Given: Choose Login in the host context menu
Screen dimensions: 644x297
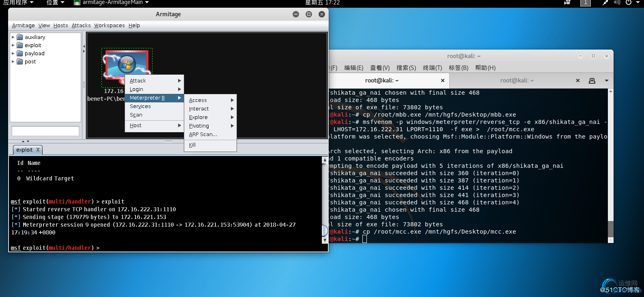Looking at the screenshot, I should click(155, 89).
